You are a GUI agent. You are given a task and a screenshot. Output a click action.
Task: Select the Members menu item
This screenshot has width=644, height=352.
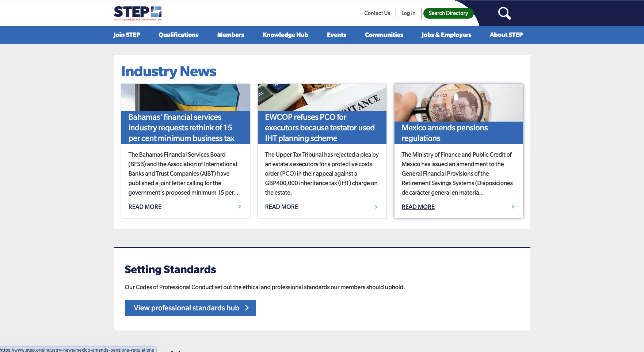click(x=230, y=35)
